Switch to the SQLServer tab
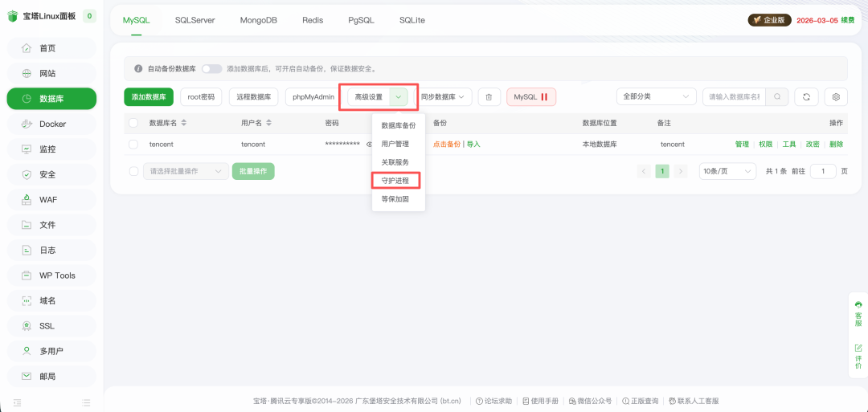This screenshot has width=868, height=412. click(194, 20)
